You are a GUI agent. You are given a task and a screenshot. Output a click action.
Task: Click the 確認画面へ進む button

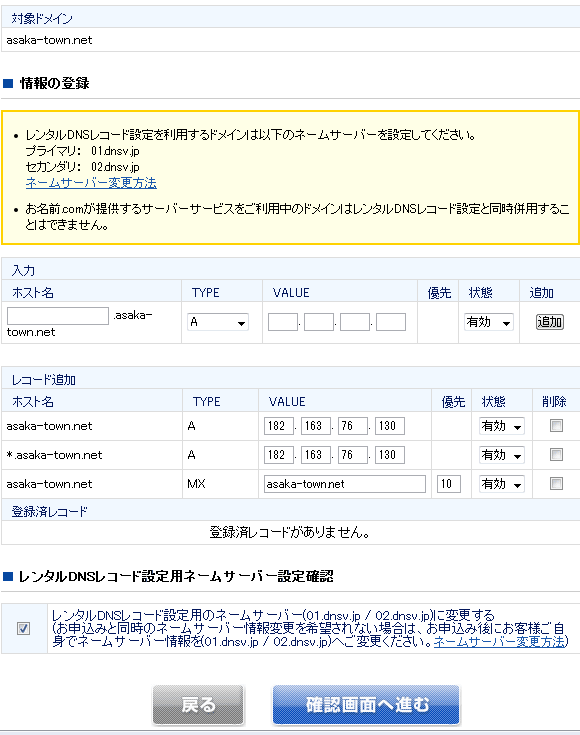coord(366,705)
